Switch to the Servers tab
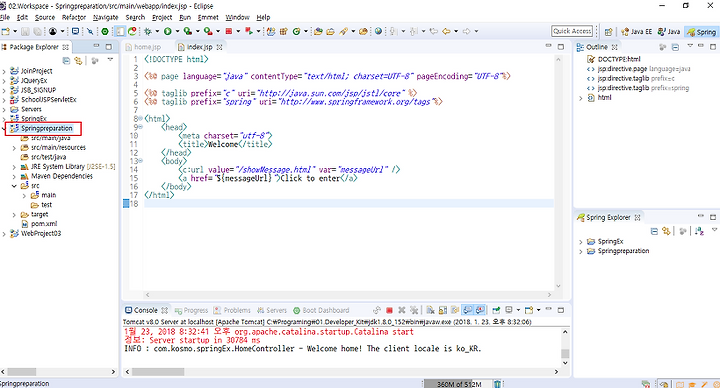Image resolution: width=720 pixels, height=388 pixels. click(x=272, y=310)
